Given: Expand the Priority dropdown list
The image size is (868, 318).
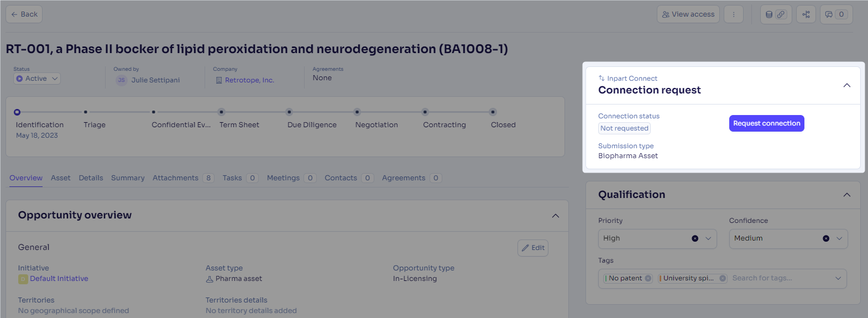Looking at the screenshot, I should 708,238.
